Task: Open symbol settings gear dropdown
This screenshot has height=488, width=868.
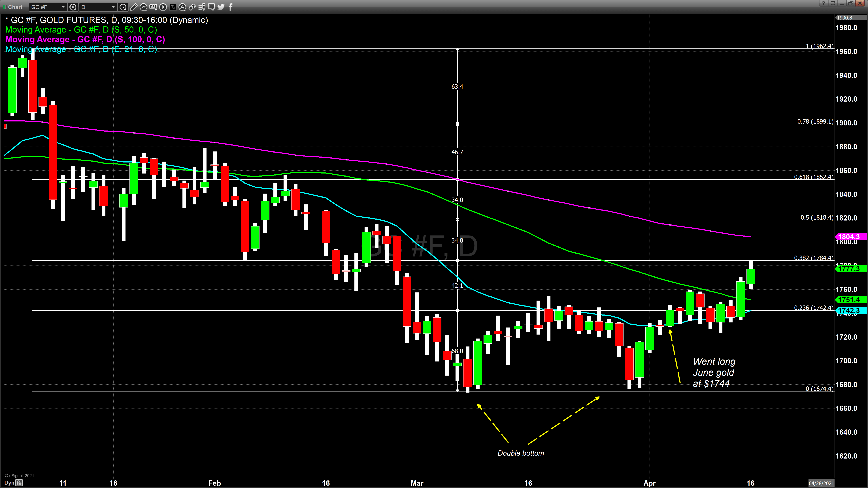Action: (x=73, y=7)
